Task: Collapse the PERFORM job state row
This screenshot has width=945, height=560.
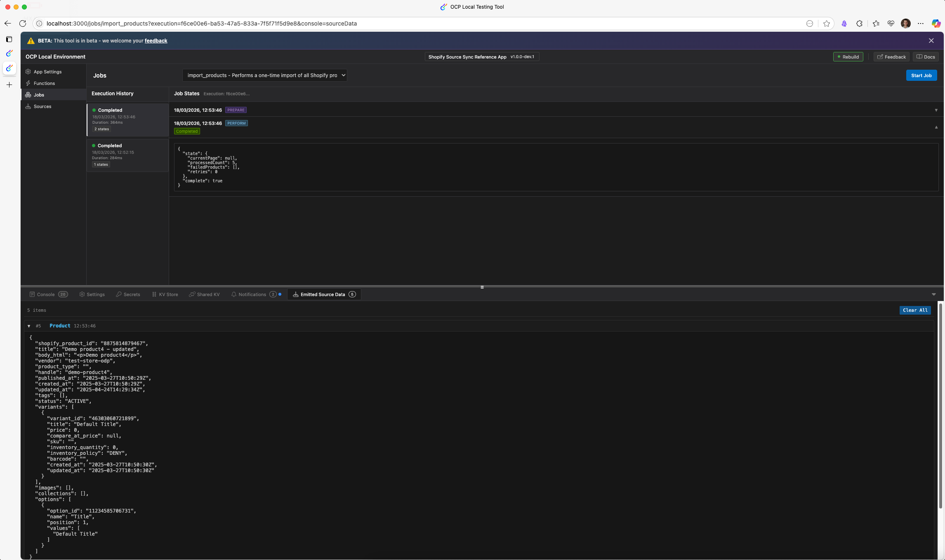Action: (936, 127)
